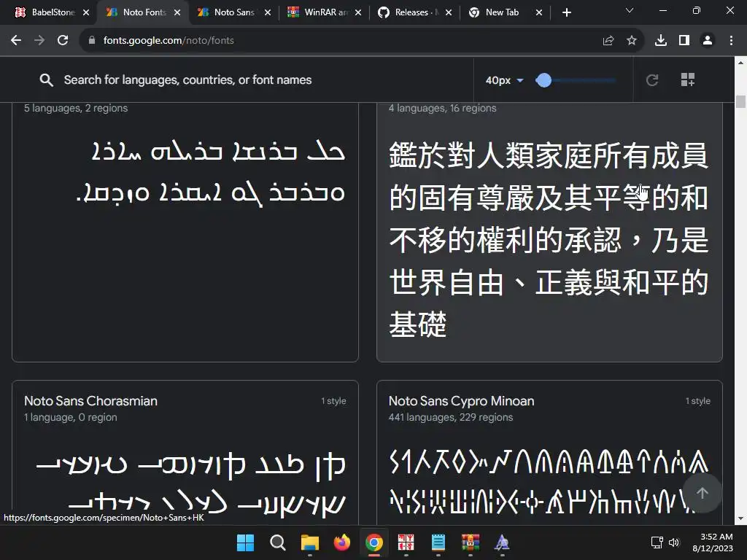Viewport: 747px width, 560px height.
Task: Go back with the browser back arrow
Action: [16, 41]
